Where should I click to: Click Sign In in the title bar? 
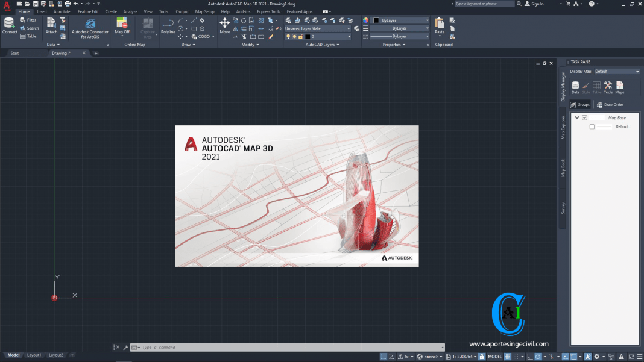pyautogui.click(x=536, y=3)
